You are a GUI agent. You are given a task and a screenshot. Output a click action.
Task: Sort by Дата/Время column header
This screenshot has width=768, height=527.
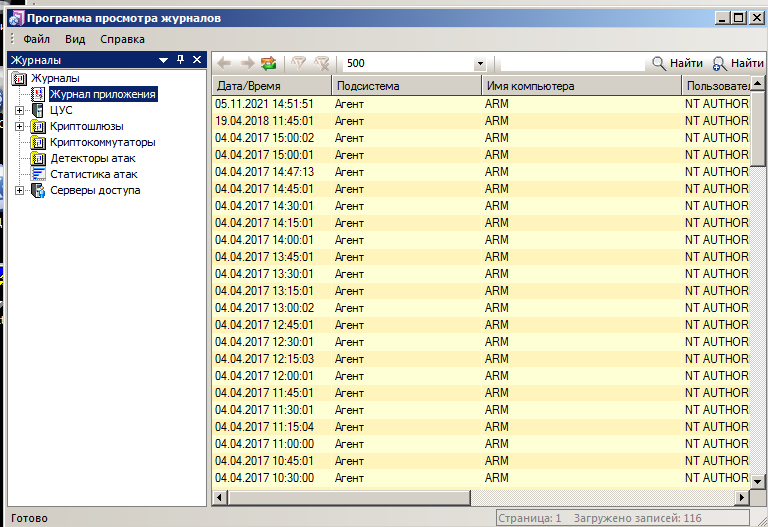[272, 86]
